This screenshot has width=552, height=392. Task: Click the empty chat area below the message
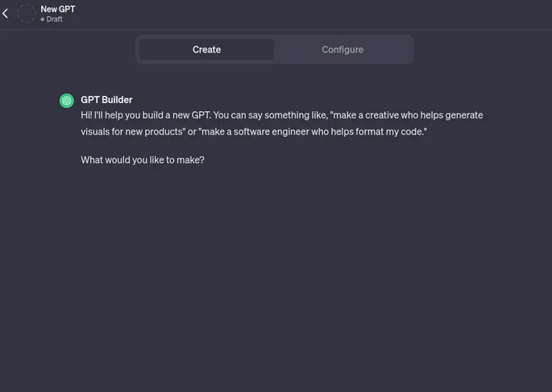click(x=276, y=274)
